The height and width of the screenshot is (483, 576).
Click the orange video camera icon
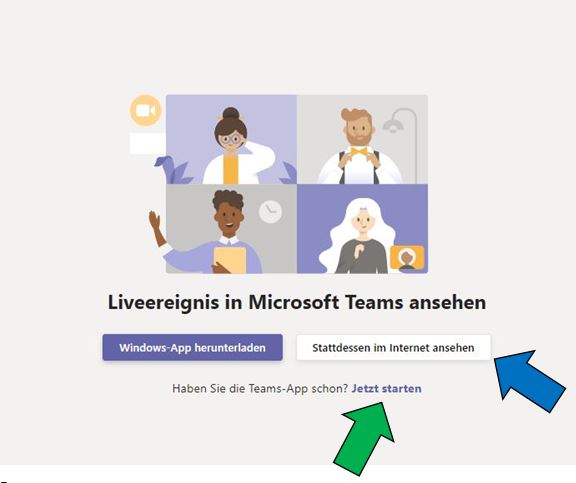point(146,111)
